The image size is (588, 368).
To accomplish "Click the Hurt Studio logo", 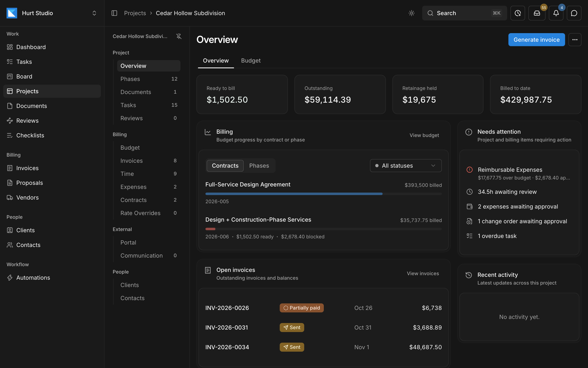I will pyautogui.click(x=12, y=13).
